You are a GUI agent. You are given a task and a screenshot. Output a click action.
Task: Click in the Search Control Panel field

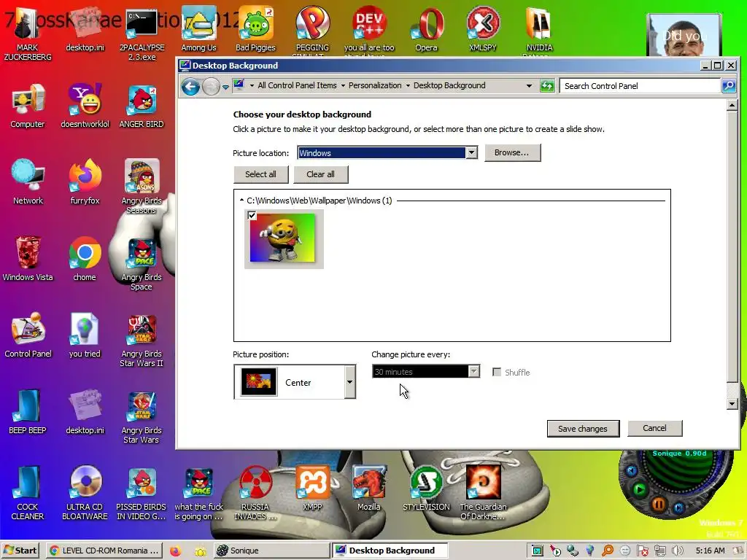pos(639,86)
